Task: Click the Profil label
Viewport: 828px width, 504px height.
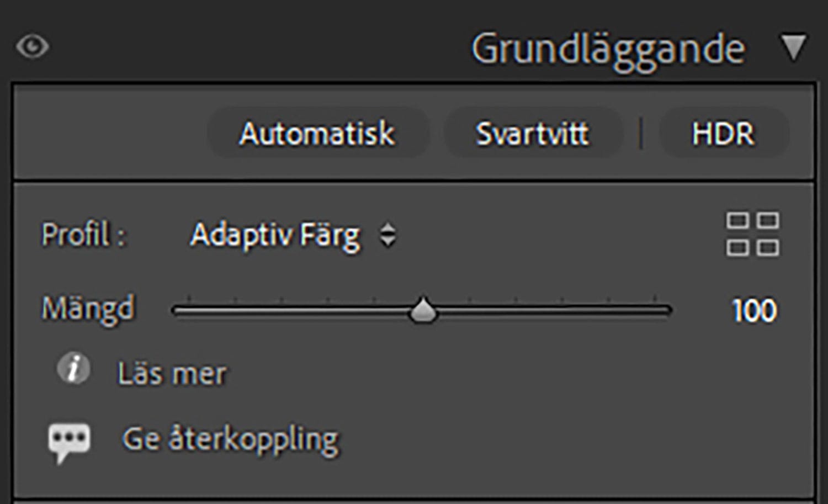Action: [83, 235]
